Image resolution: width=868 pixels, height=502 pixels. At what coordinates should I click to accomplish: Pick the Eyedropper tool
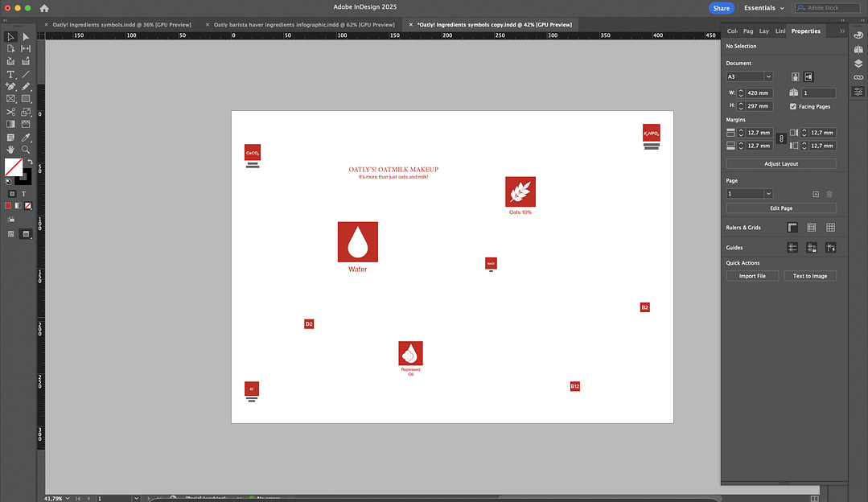click(x=26, y=137)
